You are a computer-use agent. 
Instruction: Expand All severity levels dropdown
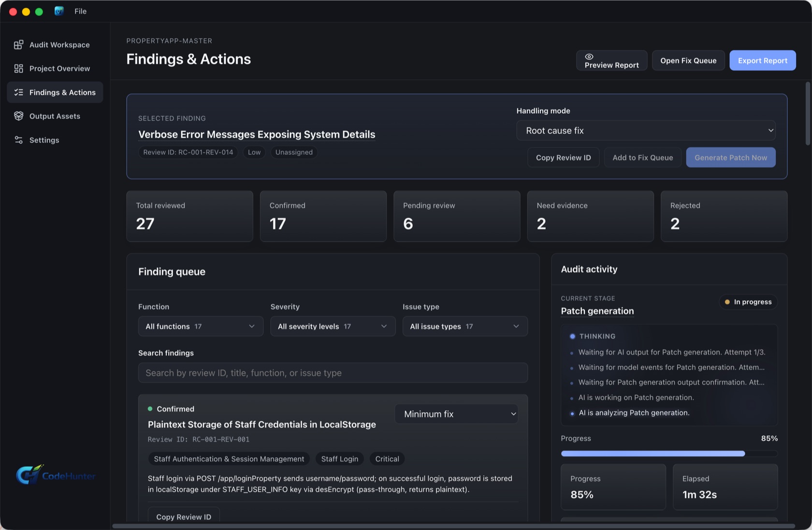pos(333,326)
